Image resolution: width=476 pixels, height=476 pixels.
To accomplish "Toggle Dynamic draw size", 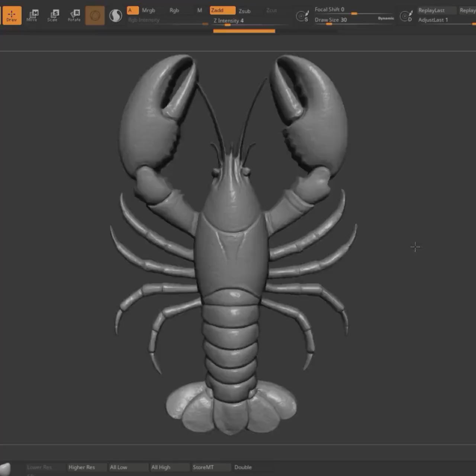I will coord(386,18).
